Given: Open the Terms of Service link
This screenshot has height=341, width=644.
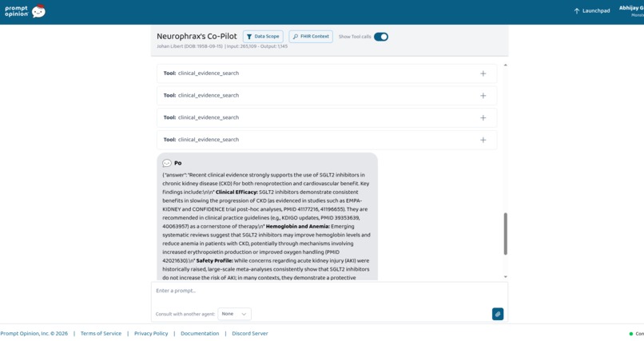Looking at the screenshot, I should point(101,334).
